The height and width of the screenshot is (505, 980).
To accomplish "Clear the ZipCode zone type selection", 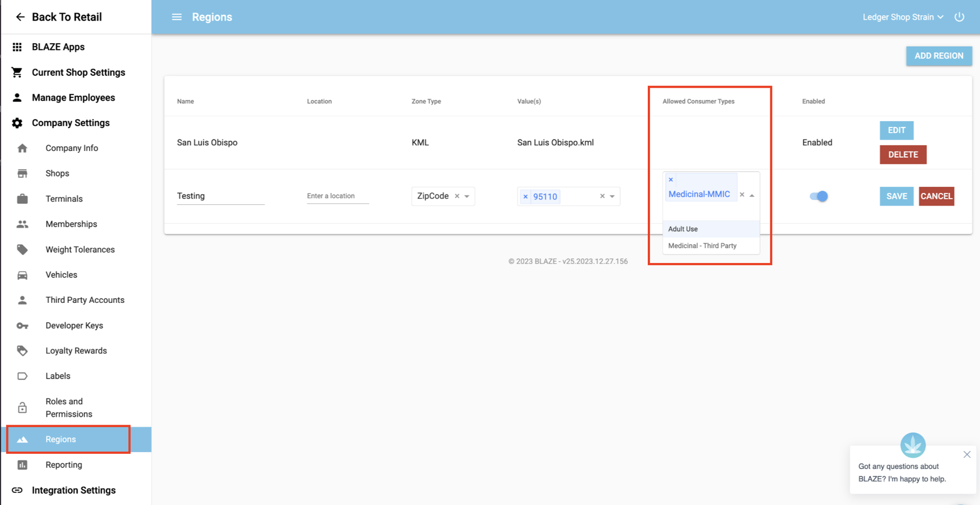I will [x=457, y=196].
